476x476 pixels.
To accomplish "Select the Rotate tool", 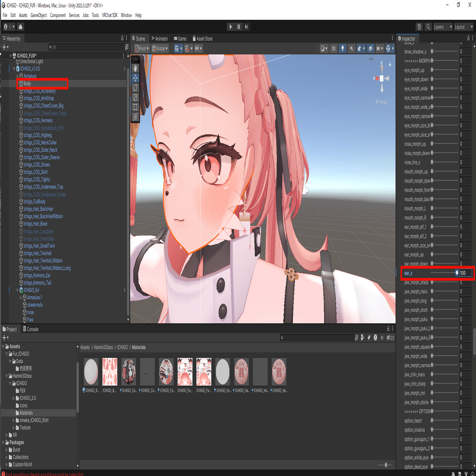I will 135,88.
